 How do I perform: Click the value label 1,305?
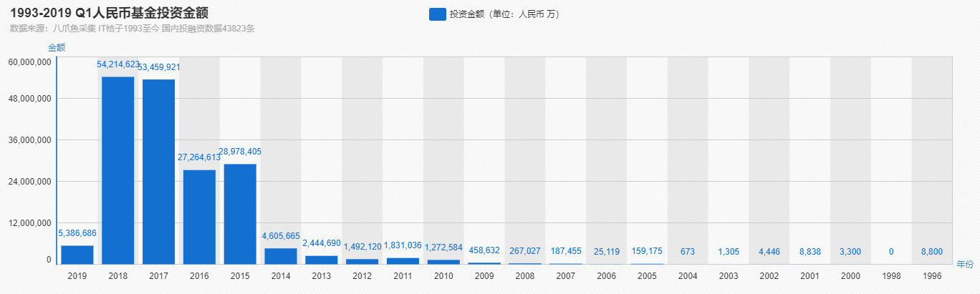coord(729,251)
